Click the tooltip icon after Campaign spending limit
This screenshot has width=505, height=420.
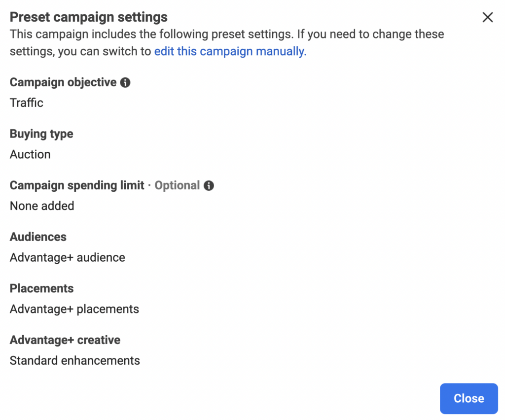pyautogui.click(x=209, y=186)
